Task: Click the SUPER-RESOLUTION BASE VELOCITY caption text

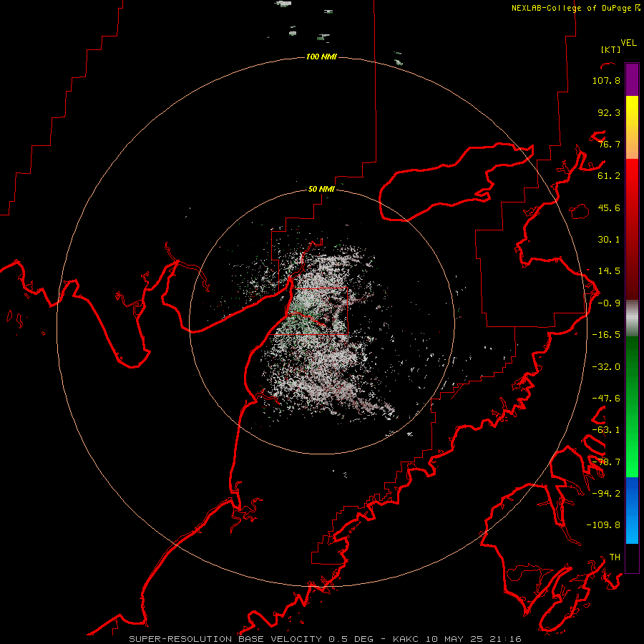Action: 225,639
